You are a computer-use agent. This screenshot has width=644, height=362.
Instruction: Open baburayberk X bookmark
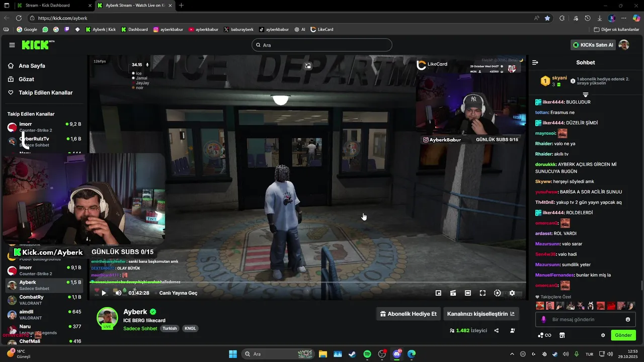click(238, 30)
